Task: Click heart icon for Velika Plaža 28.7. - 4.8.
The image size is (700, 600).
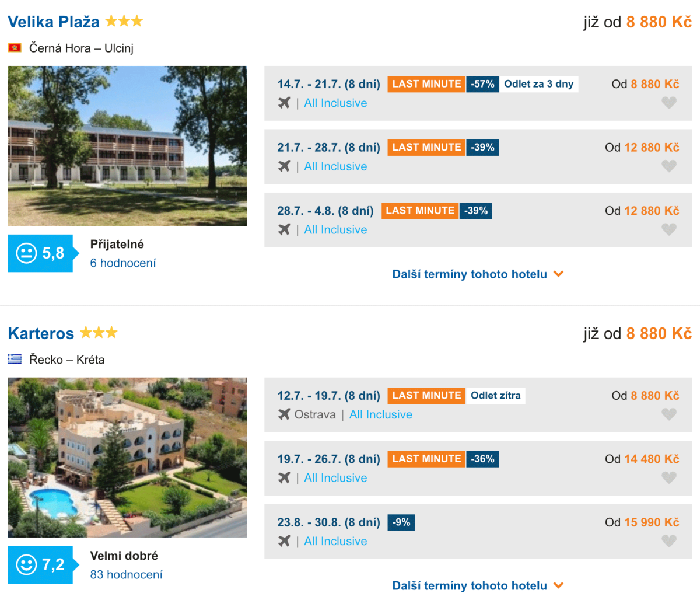Action: click(x=668, y=229)
